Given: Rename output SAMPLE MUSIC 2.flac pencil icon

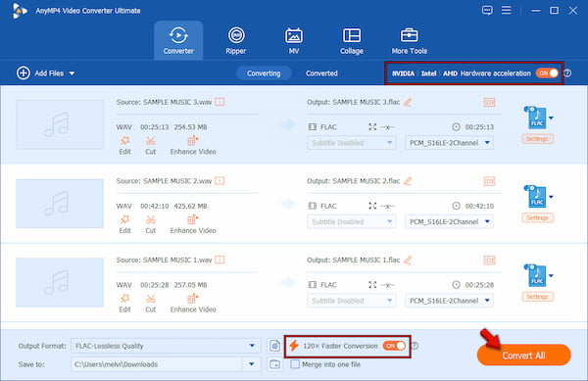Looking at the screenshot, I should coord(408,181).
